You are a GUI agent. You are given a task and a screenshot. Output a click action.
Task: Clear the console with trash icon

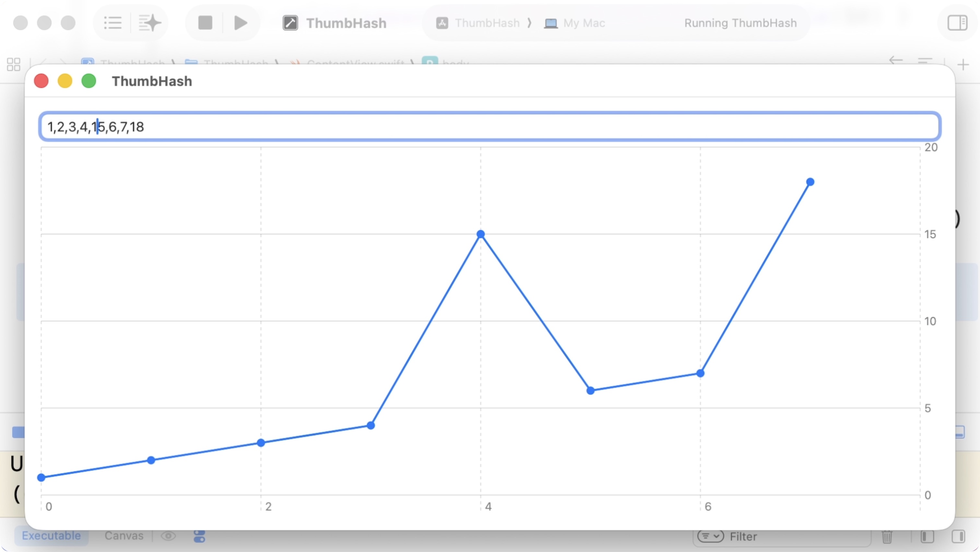887,537
